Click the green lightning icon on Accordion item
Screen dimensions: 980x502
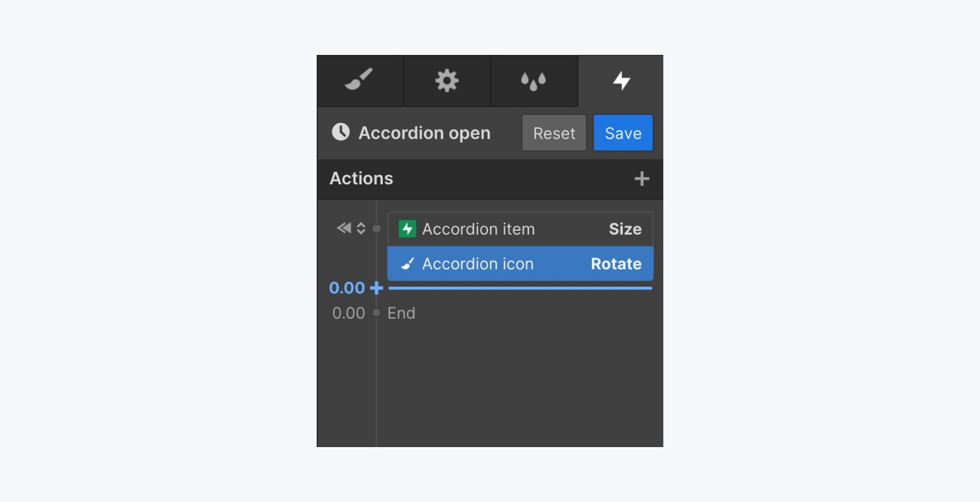tap(408, 229)
